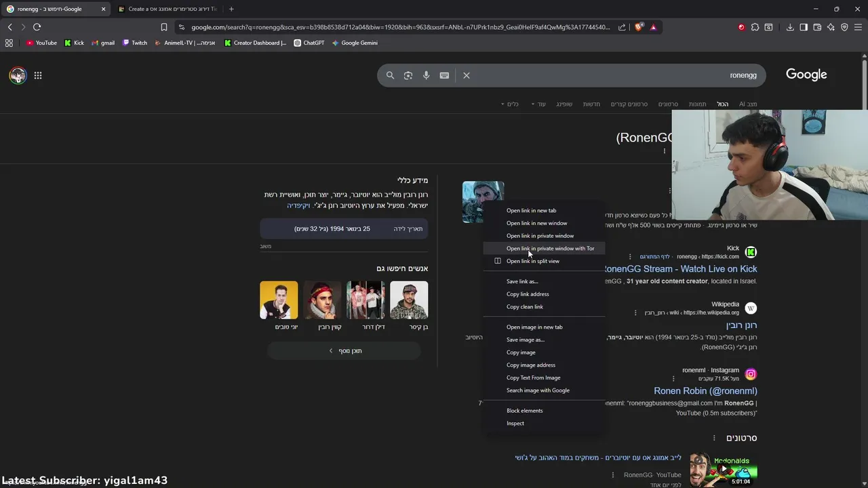Reload the current page
The height and width of the screenshot is (488, 868).
pos(37,27)
